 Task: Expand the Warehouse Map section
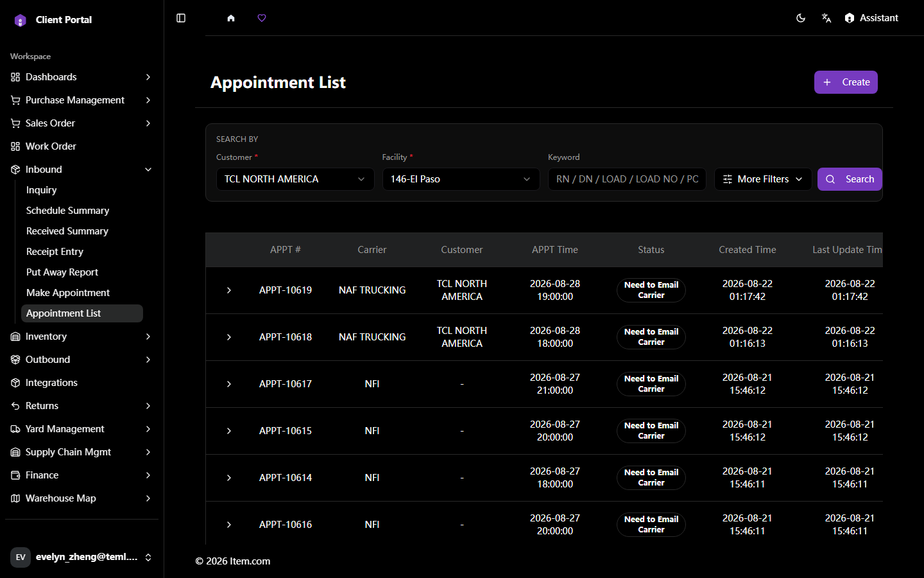[x=81, y=498]
